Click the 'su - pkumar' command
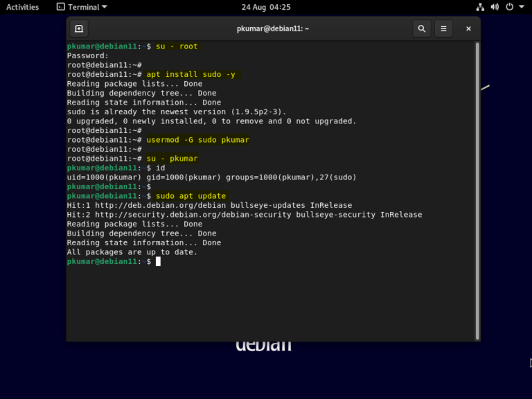Screen dimensions: 532x399 [172, 159]
